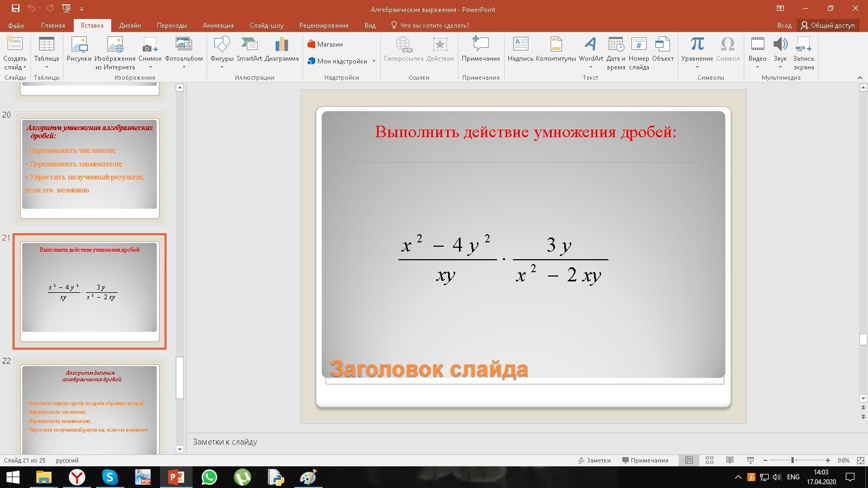
Task: Add a comment with Примечание
Action: click(481, 49)
